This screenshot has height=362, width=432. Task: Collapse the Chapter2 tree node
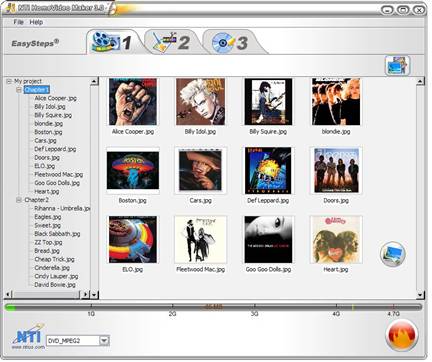[19, 200]
